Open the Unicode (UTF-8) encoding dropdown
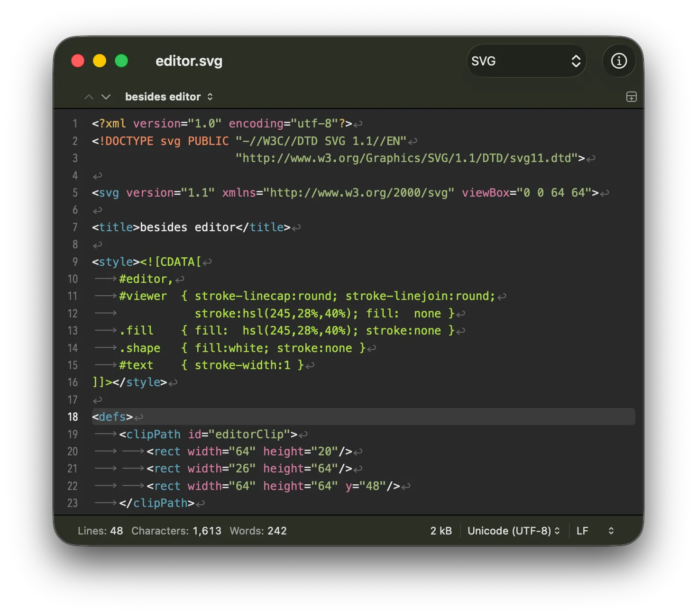 (514, 531)
